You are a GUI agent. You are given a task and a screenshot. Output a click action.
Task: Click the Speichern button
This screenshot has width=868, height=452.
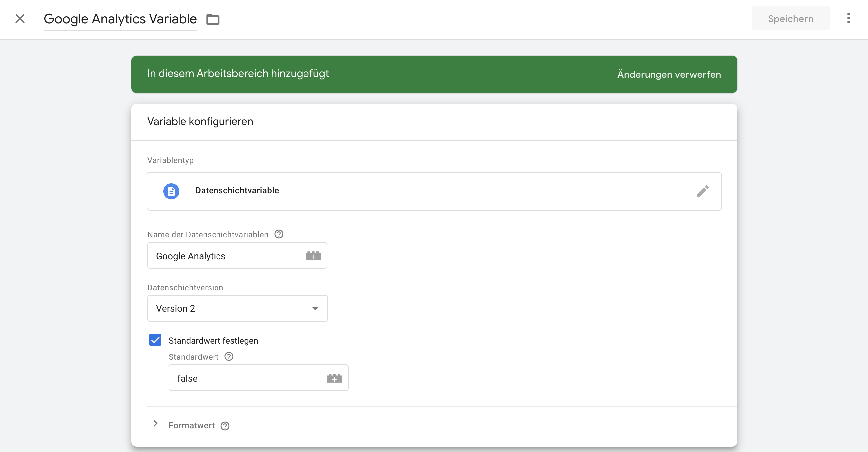point(791,18)
